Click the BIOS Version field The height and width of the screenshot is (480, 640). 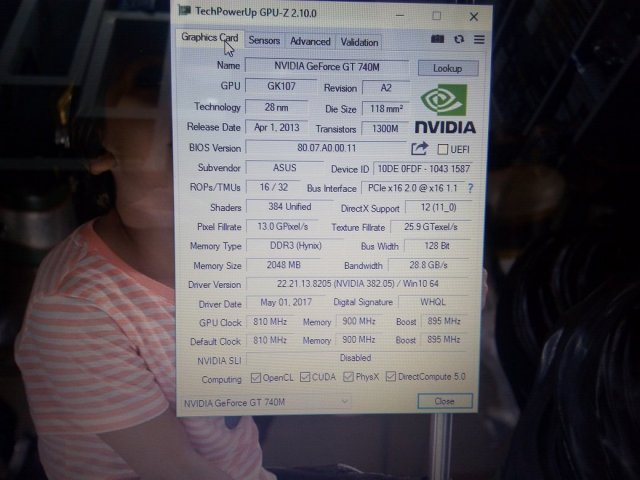(325, 148)
